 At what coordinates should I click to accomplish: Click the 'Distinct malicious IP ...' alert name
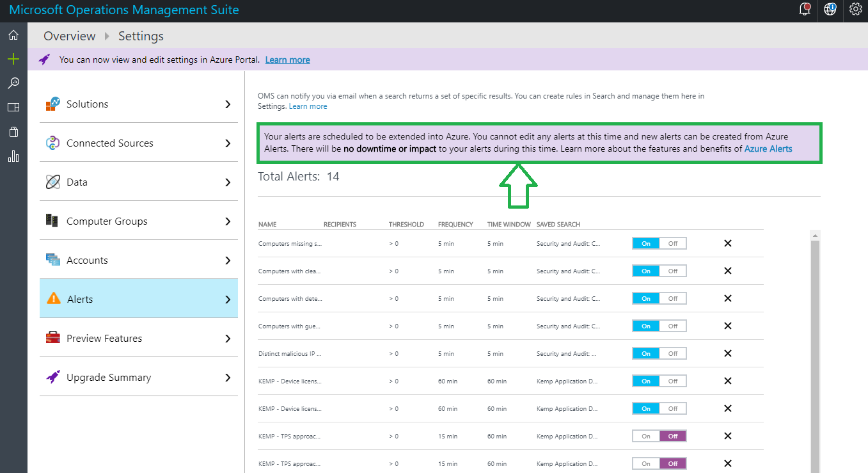pyautogui.click(x=290, y=353)
